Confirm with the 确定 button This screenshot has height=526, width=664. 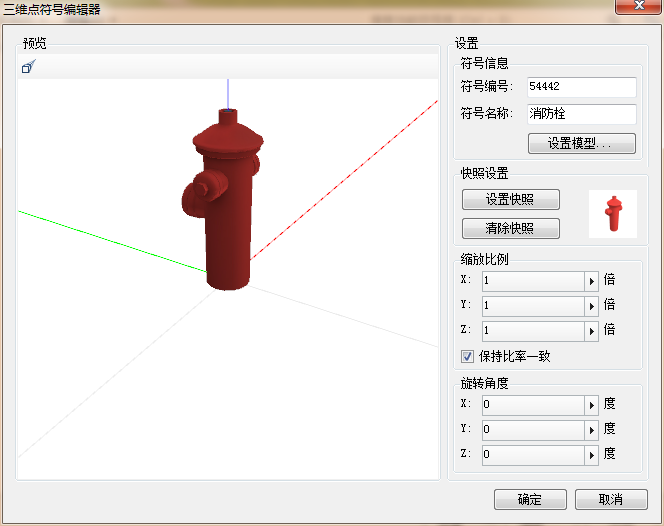530,499
